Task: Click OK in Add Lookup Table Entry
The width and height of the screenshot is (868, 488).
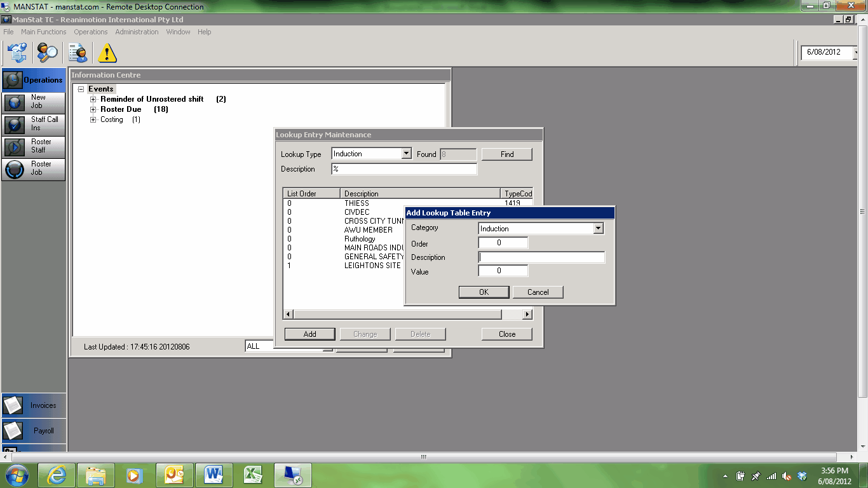Action: tap(484, 292)
